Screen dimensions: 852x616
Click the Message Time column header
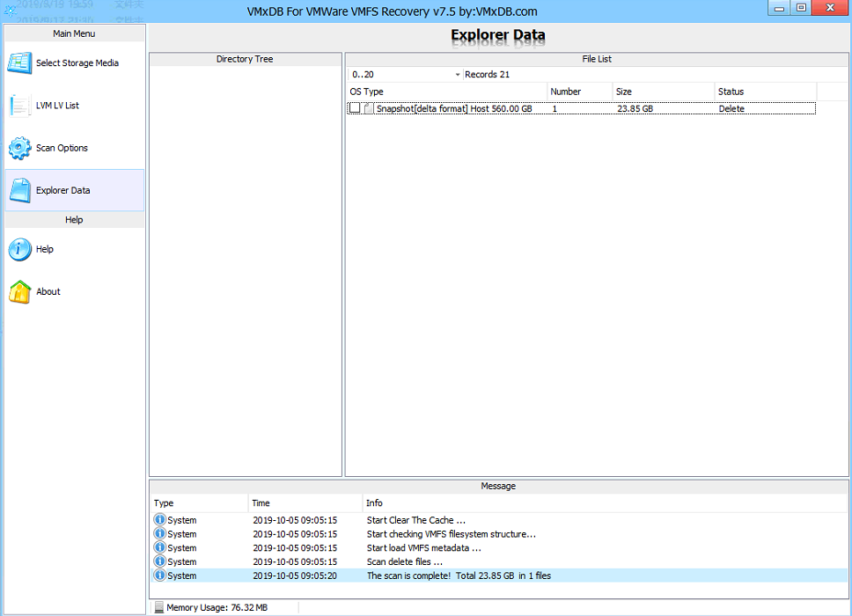305,503
